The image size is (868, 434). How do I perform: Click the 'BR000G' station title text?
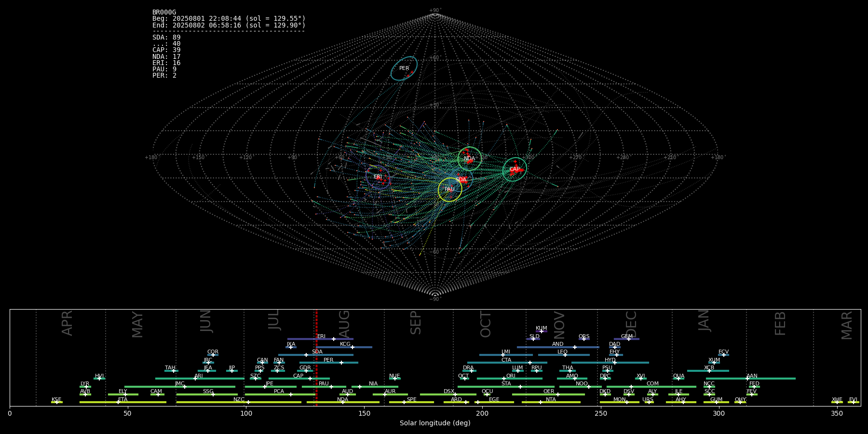point(164,13)
